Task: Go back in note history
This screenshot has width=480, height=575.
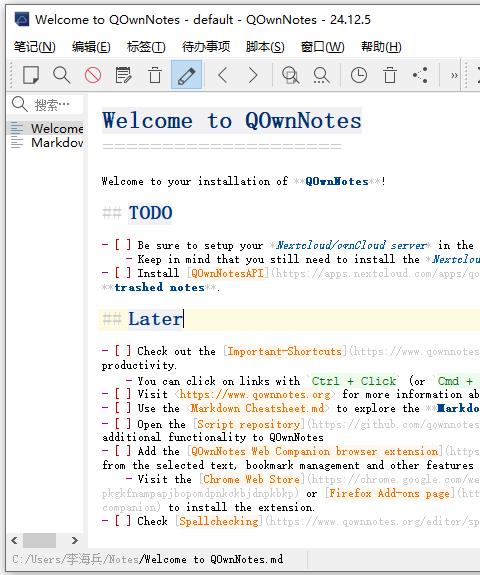Action: click(223, 75)
